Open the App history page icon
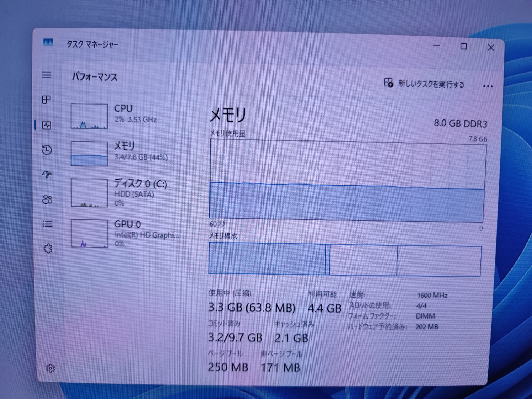 47,150
